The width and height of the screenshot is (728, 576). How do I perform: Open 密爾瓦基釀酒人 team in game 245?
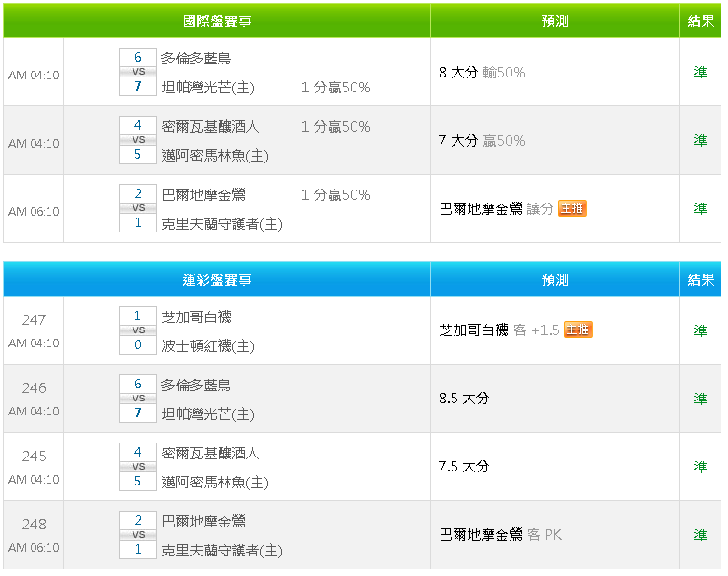[210, 453]
